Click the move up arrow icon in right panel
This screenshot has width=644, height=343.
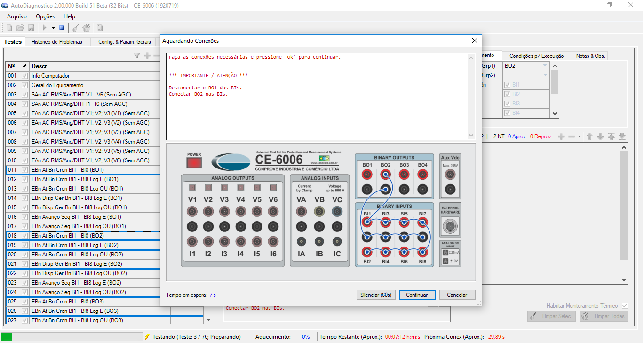tap(589, 136)
